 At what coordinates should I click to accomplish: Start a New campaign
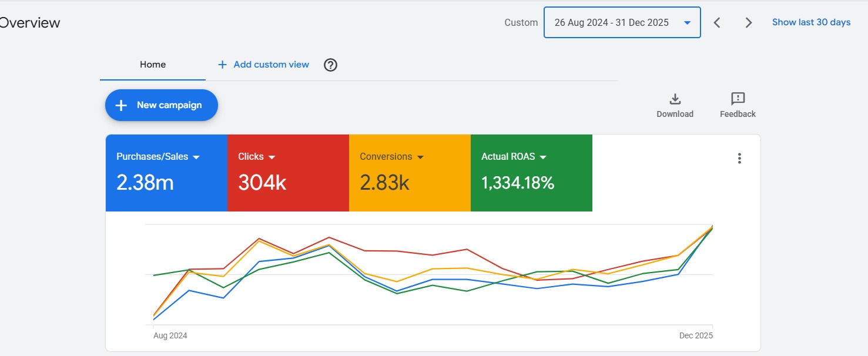coord(162,105)
